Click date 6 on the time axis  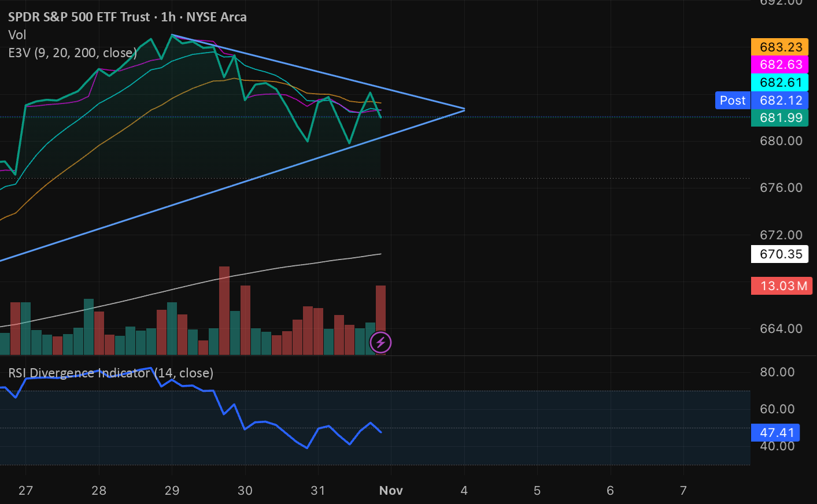[x=610, y=490]
